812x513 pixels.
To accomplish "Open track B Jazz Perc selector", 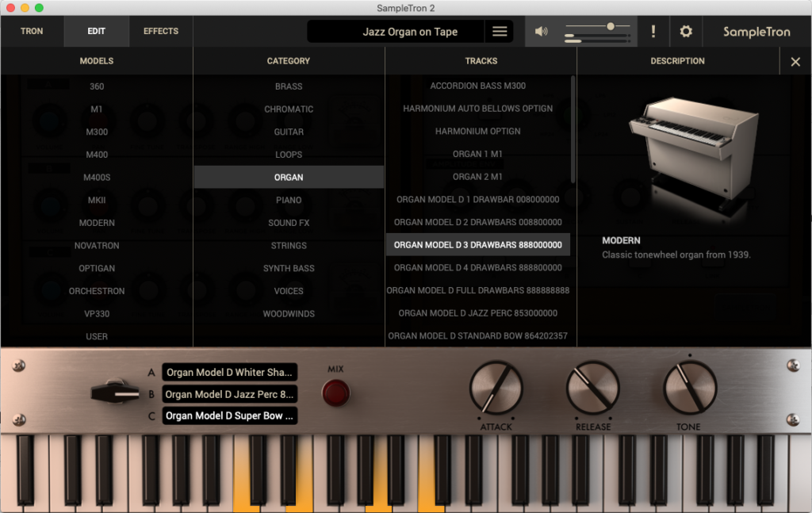I will pyautogui.click(x=229, y=394).
